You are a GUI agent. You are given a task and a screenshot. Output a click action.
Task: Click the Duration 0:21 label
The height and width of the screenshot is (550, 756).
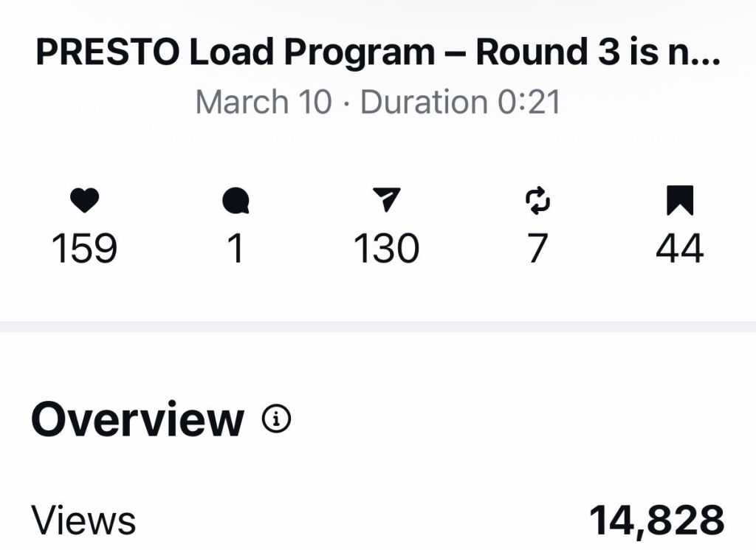click(x=461, y=102)
